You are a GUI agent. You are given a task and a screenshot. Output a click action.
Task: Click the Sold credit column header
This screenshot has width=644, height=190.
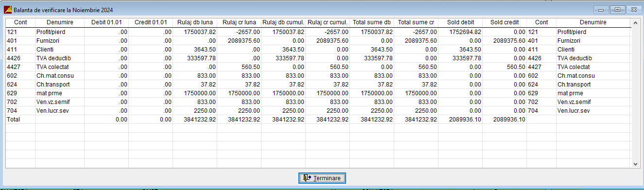point(505,22)
